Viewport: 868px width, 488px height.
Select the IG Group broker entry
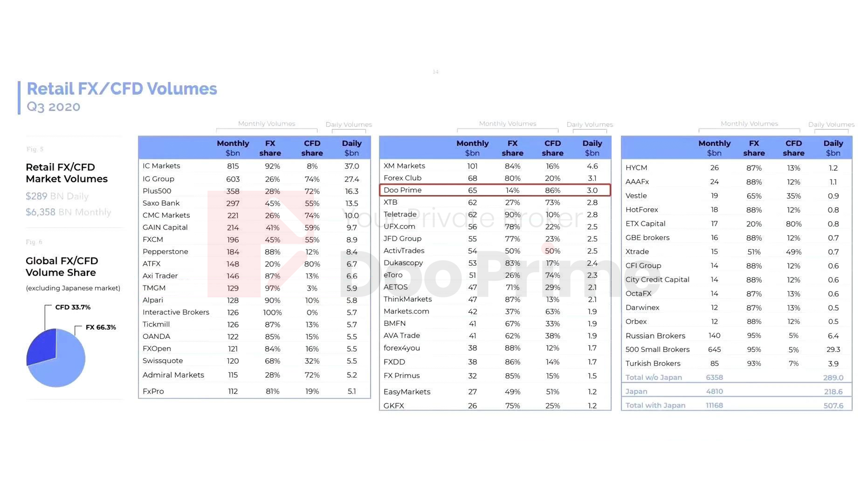[158, 179]
